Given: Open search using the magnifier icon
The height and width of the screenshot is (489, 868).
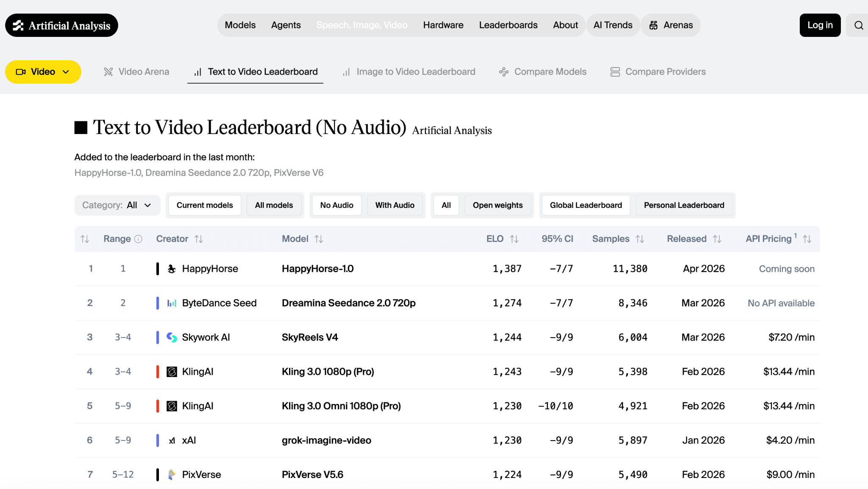Looking at the screenshot, I should tap(859, 25).
